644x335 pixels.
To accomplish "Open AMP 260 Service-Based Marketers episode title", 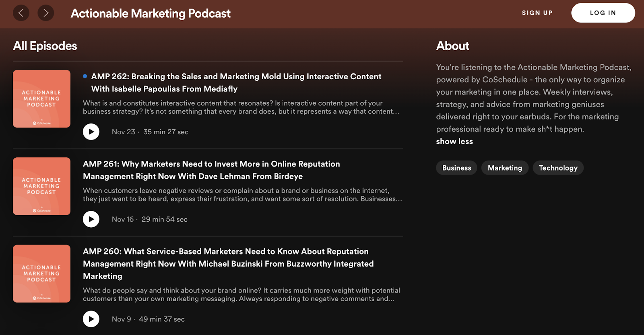I will pyautogui.click(x=228, y=264).
